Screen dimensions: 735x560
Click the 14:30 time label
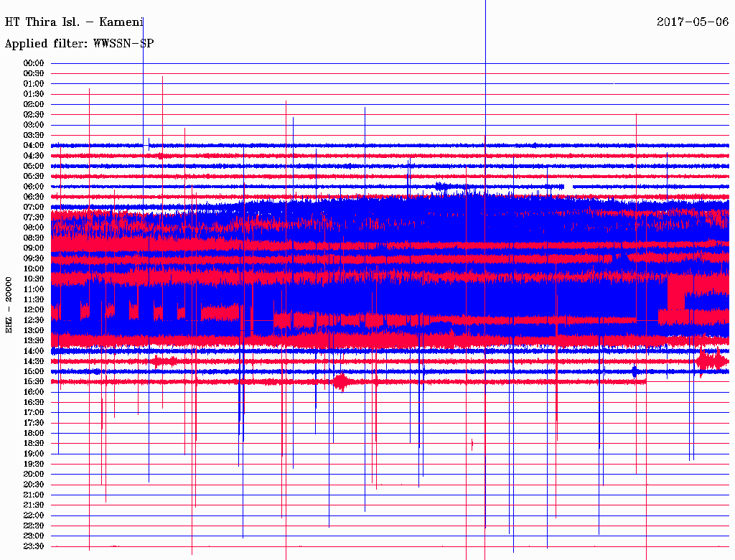click(x=34, y=361)
